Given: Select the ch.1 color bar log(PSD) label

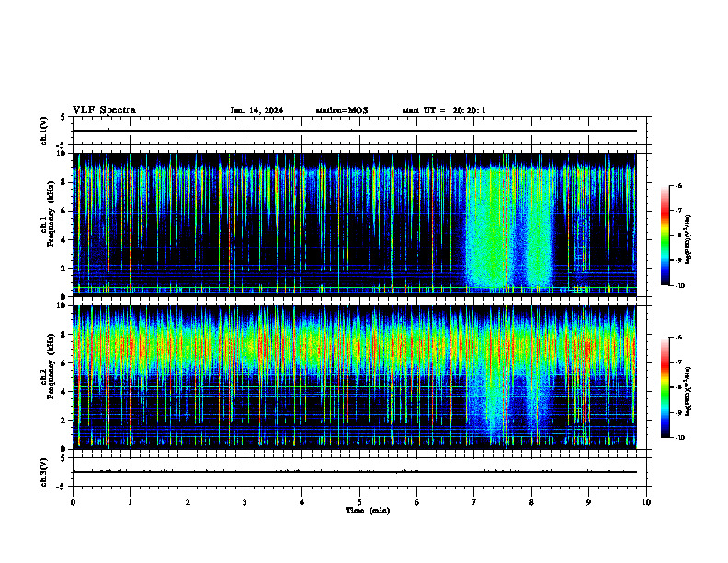Looking at the screenshot, I should (x=688, y=239).
